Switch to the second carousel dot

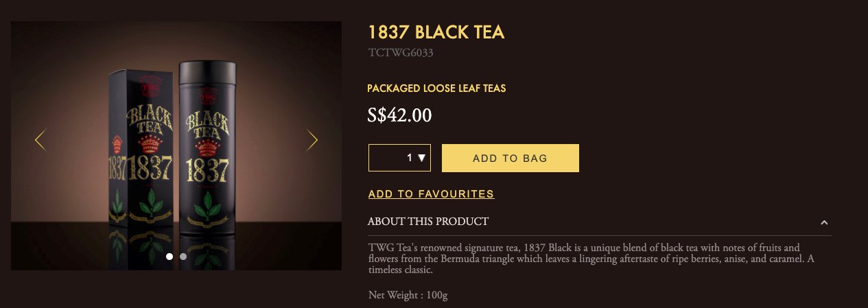tap(183, 257)
